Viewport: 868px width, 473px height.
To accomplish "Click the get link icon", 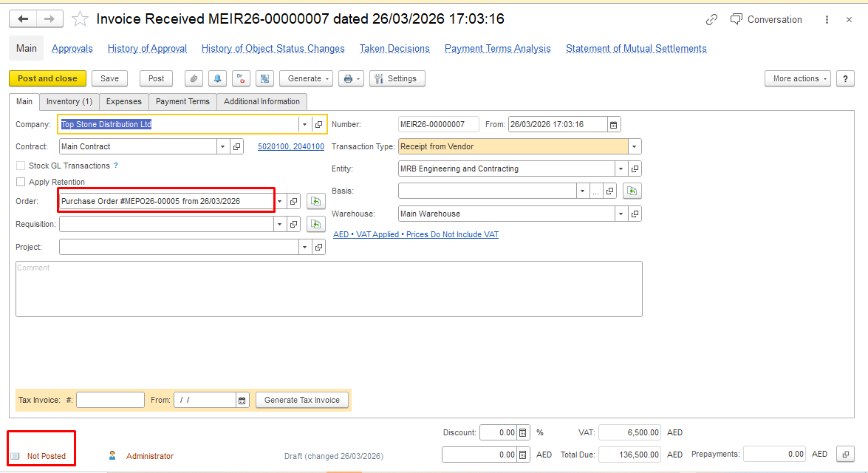I will 711,20.
